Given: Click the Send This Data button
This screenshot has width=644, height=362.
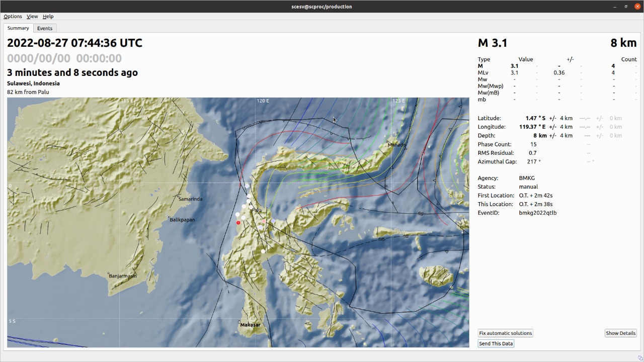Looking at the screenshot, I should 496,343.
